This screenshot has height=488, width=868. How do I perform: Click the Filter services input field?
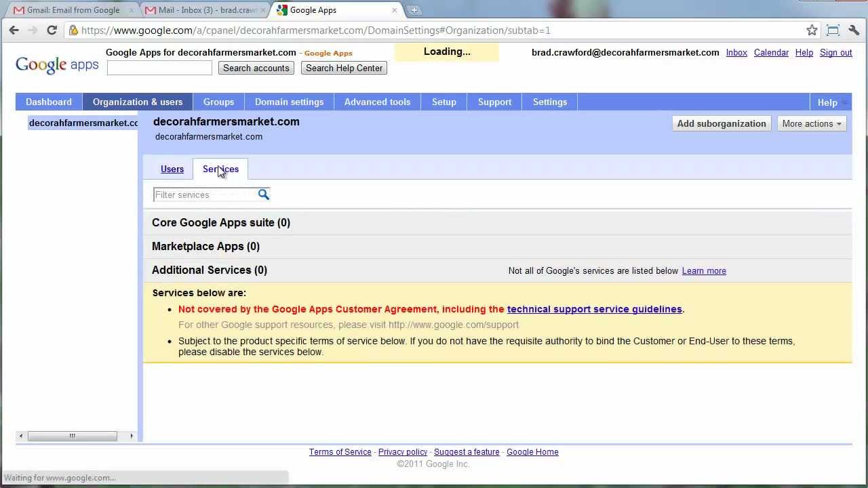pyautogui.click(x=205, y=195)
